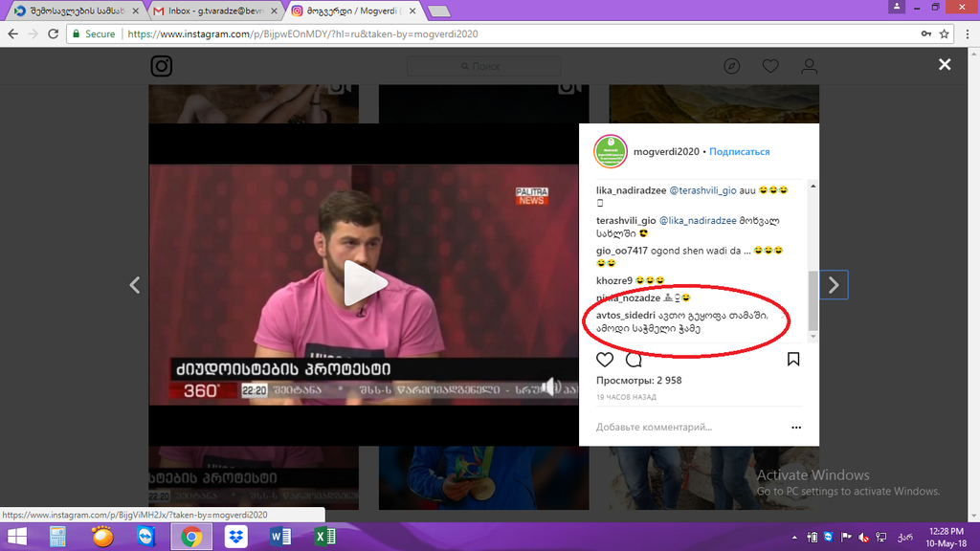The height and width of the screenshot is (551, 980).
Task: Open commenter avtos_sidedri's profile
Action: [626, 316]
